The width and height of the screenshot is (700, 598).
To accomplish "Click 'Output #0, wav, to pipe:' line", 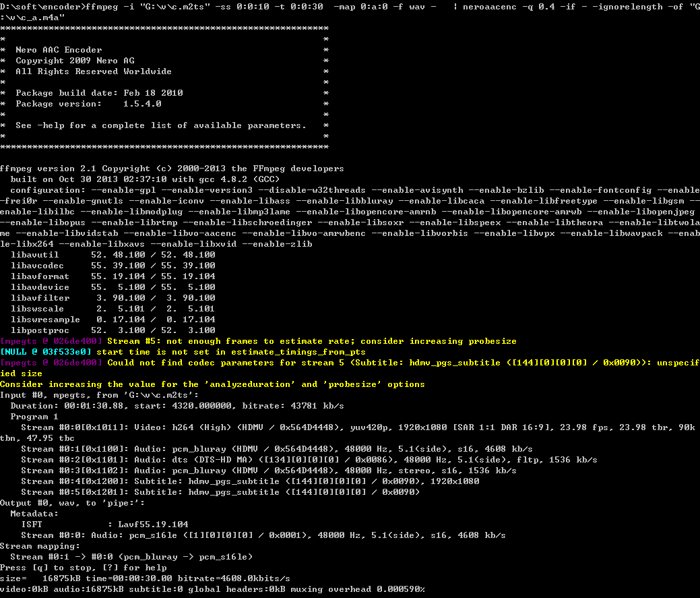I will [72, 503].
